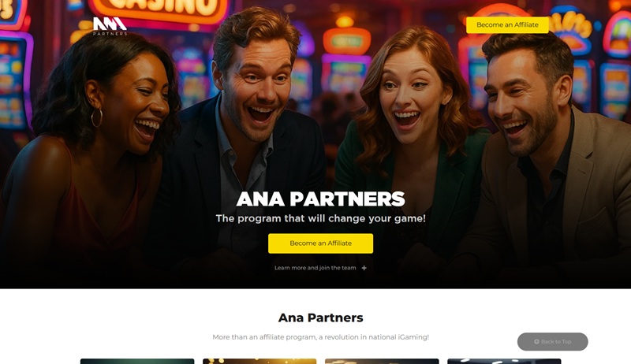The image size is (631, 364).
Task: Click the plus icon beside Learn more
Action: pos(364,268)
